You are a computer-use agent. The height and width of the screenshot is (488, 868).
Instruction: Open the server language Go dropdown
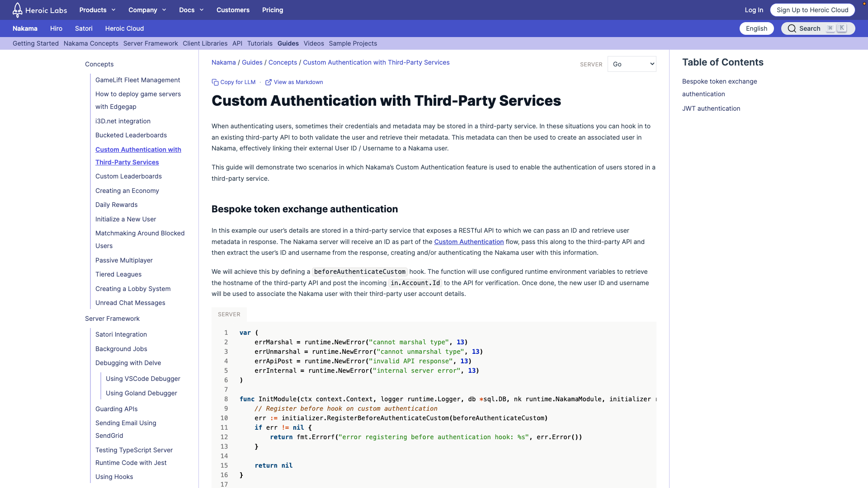pos(632,64)
